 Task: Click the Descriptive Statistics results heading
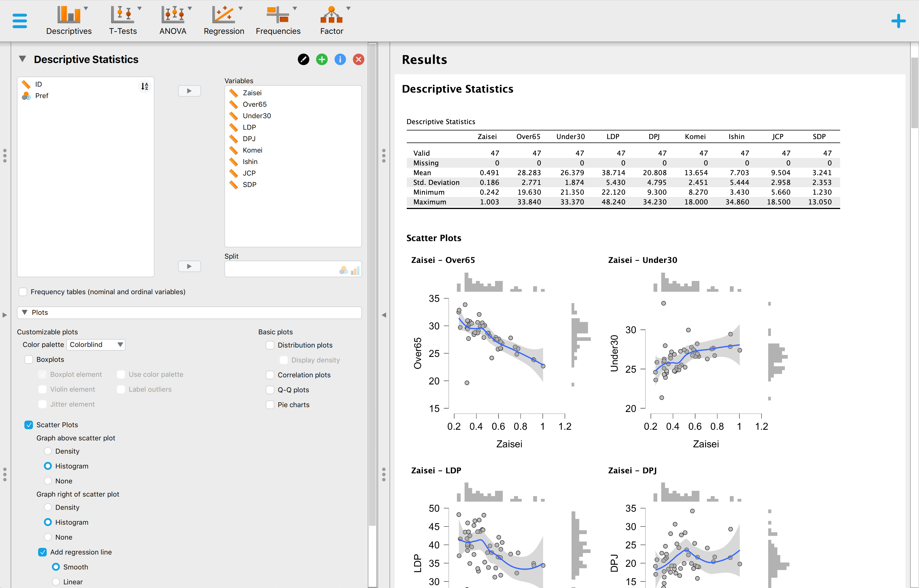tap(457, 89)
